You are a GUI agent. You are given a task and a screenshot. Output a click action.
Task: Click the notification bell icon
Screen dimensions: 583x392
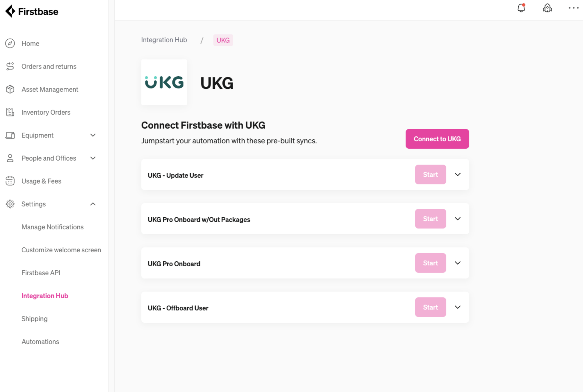521,8
